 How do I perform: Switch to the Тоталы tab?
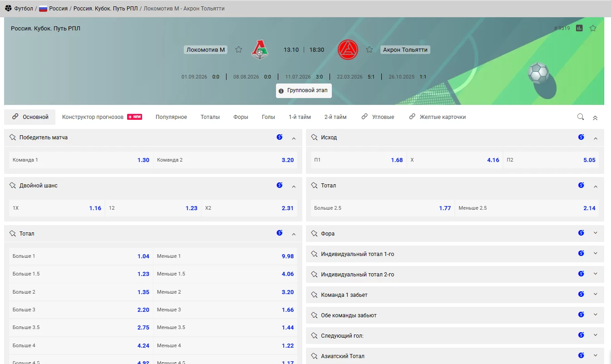(x=210, y=117)
